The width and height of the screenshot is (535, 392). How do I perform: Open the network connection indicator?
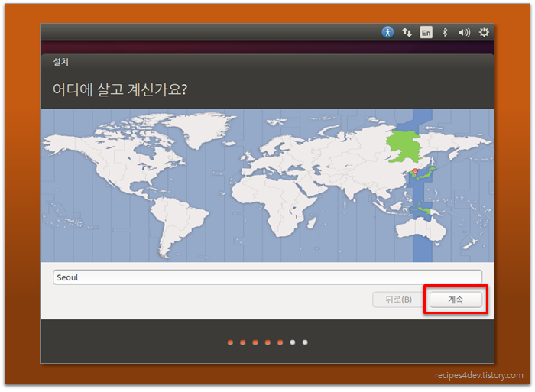(407, 32)
